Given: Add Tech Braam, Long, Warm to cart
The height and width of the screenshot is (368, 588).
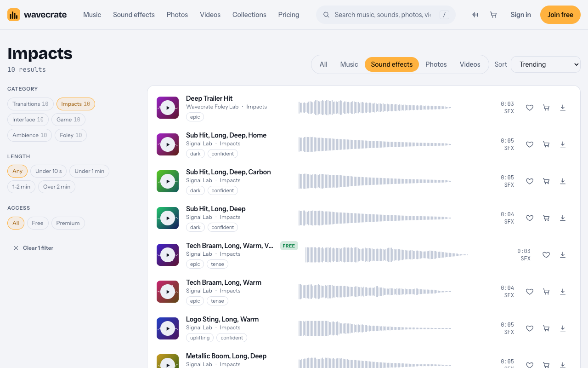Looking at the screenshot, I should [546, 292].
